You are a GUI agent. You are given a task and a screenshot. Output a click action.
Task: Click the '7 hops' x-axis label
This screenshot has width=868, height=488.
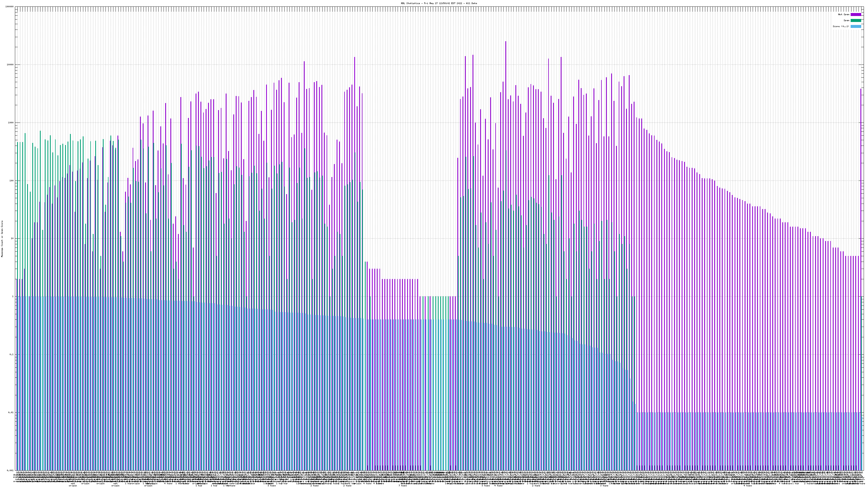(402, 486)
